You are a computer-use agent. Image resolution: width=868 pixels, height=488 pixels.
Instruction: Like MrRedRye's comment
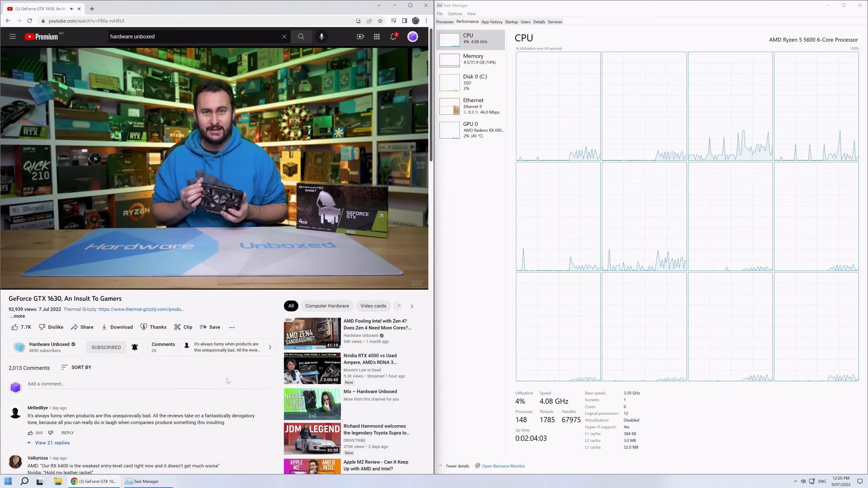pos(30,433)
